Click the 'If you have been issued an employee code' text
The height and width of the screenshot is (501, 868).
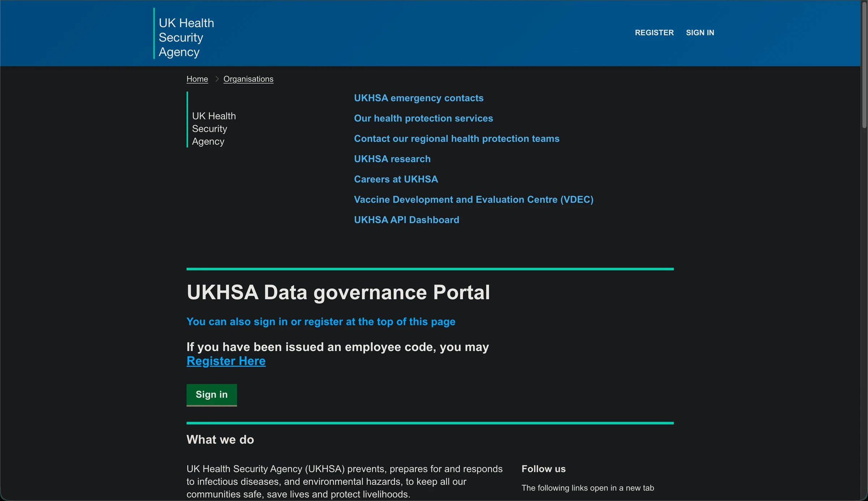[x=337, y=347]
